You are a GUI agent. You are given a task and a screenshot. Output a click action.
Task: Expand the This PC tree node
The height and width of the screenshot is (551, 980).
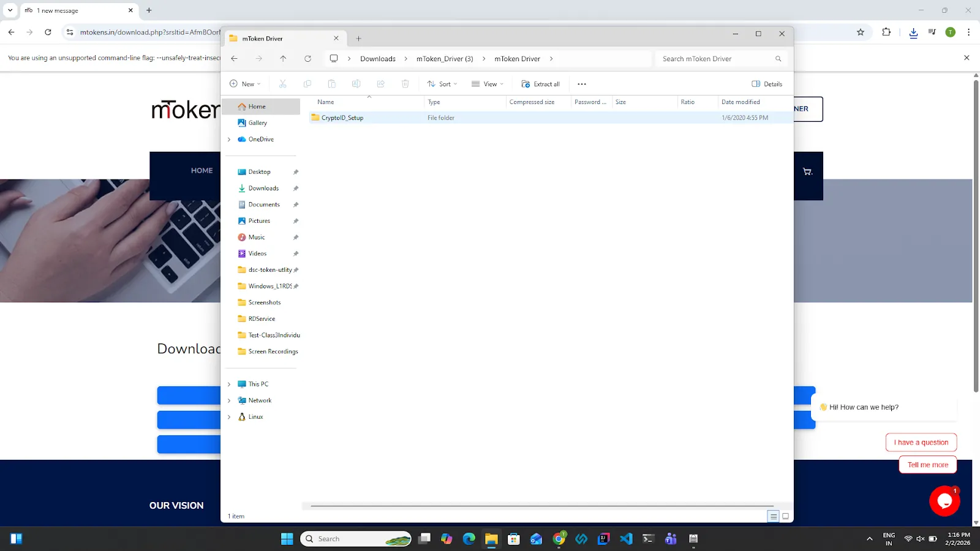tap(229, 384)
